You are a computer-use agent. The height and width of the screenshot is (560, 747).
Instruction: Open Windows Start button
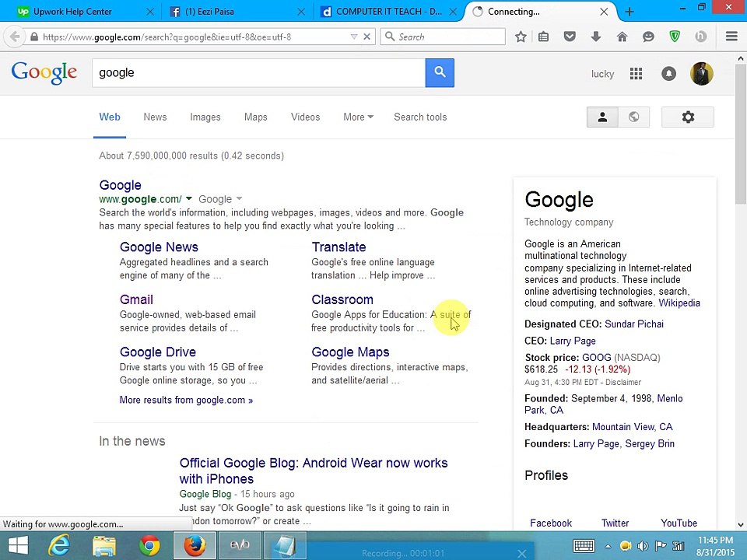click(18, 546)
